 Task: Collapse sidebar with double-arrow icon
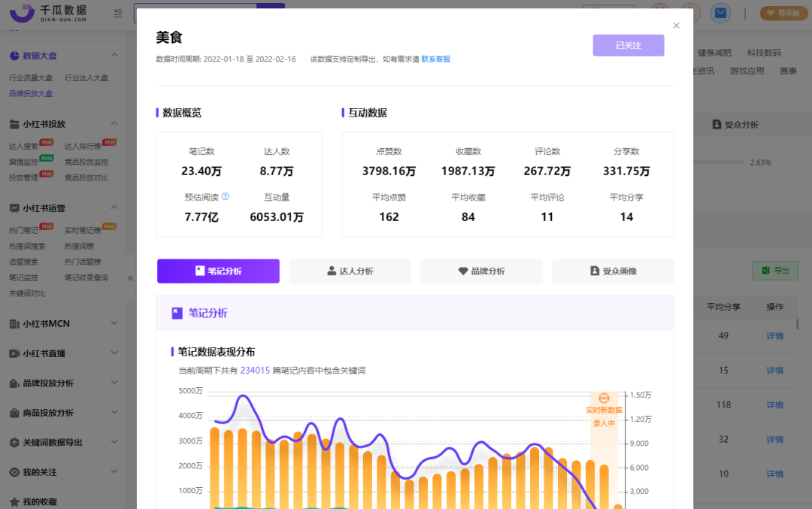pyautogui.click(x=131, y=278)
